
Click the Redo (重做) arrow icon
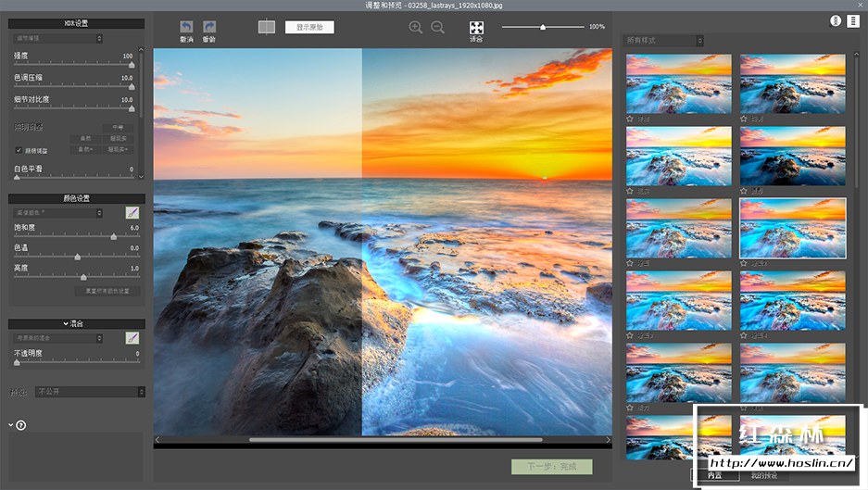pos(209,28)
